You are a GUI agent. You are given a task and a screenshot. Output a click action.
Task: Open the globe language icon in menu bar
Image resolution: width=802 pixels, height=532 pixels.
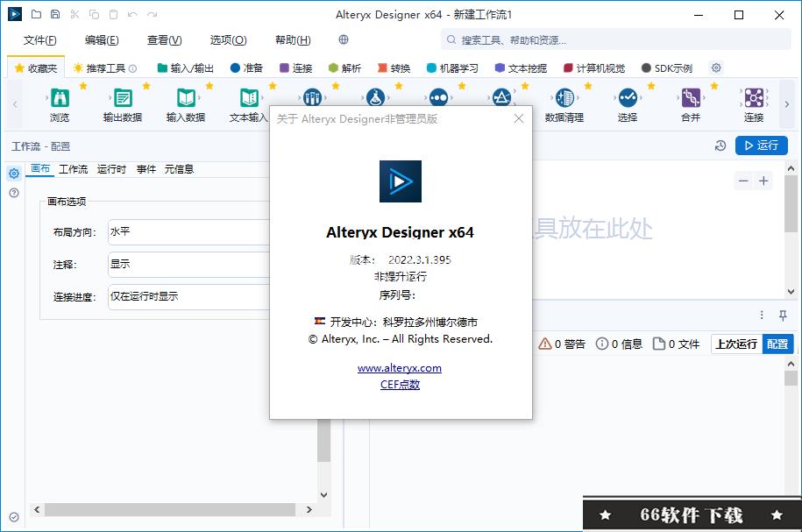point(344,39)
